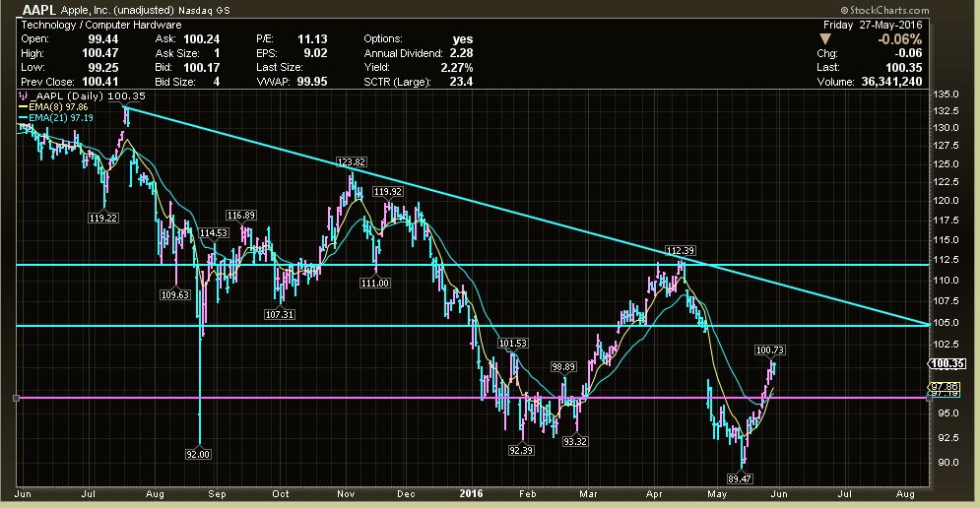
Task: Click the EMA(21) 97.19 legend entry
Action: coord(56,117)
